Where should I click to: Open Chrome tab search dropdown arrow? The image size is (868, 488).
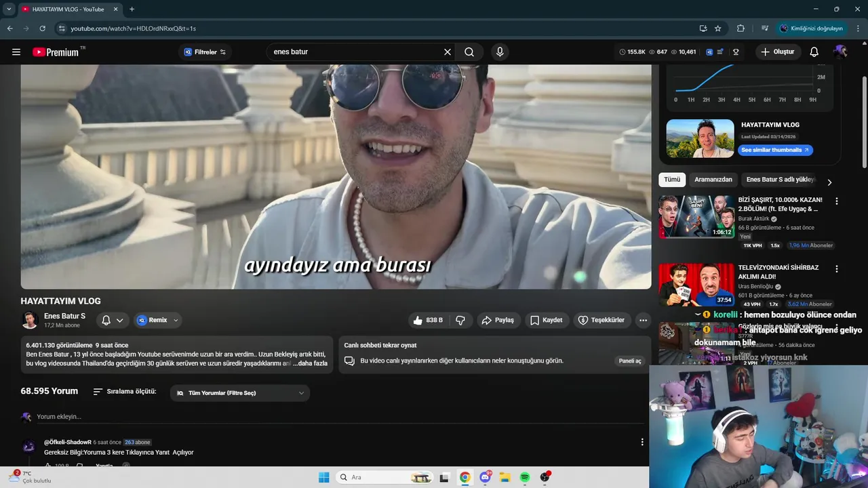(x=9, y=9)
